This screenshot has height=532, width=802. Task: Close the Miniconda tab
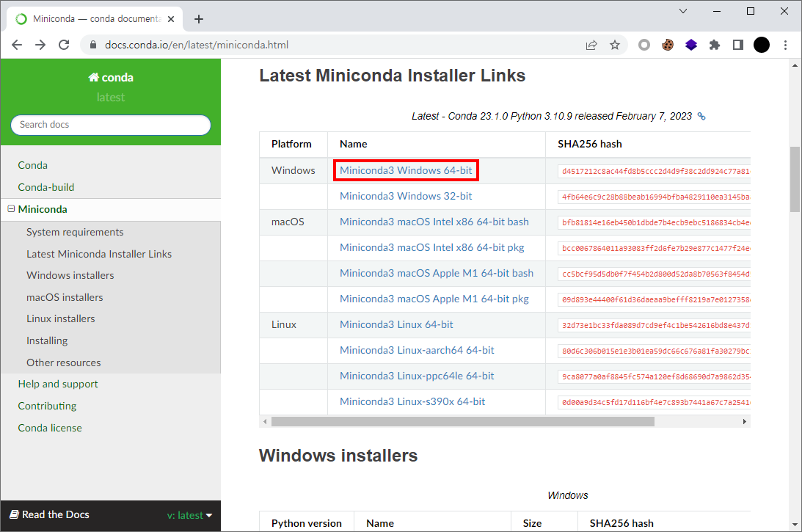pyautogui.click(x=171, y=19)
